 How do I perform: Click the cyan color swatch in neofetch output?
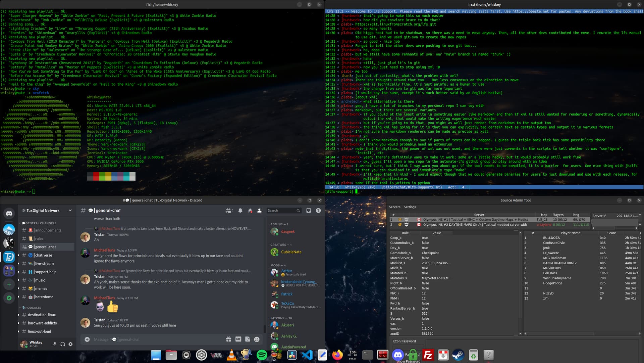126,176
